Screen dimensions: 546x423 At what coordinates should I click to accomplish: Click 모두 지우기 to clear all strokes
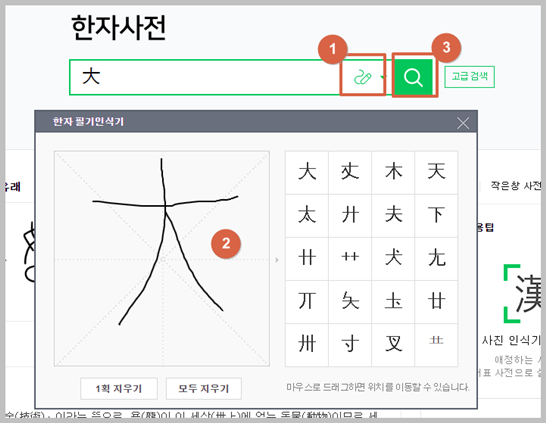point(204,389)
